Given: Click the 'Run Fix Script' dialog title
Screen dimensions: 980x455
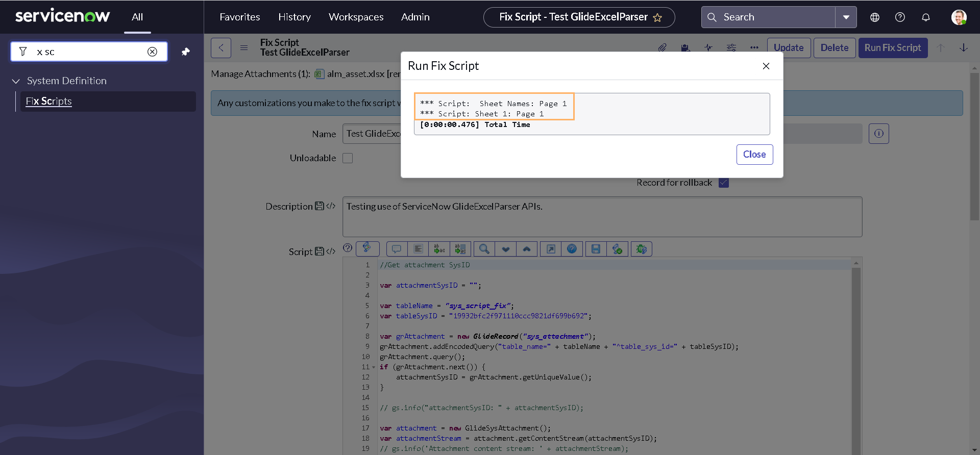Looking at the screenshot, I should (x=443, y=66).
